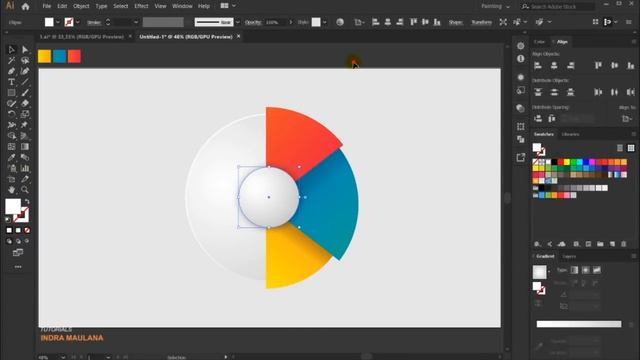
Task: Select the Mesh tool
Action: click(x=11, y=147)
